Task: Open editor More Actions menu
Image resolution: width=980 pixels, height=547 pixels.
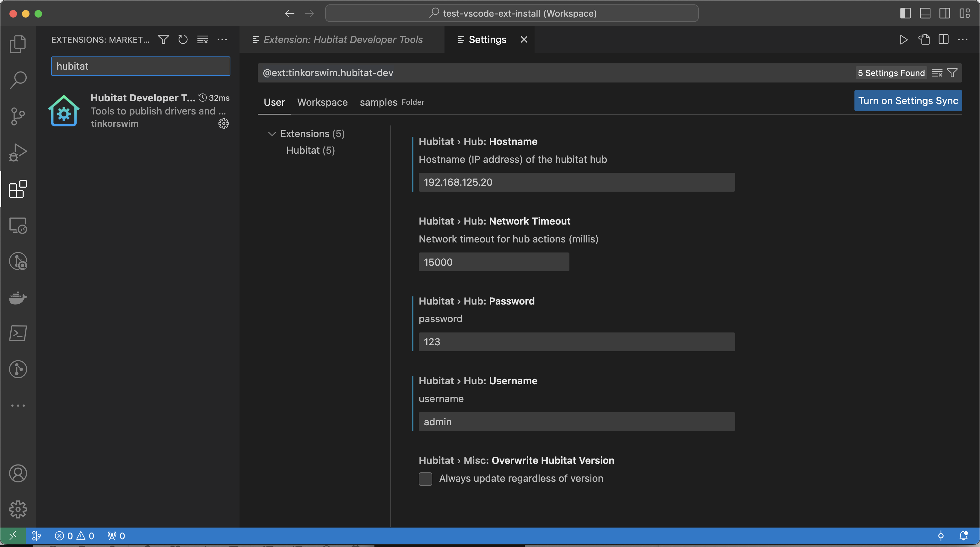Action: (x=963, y=40)
